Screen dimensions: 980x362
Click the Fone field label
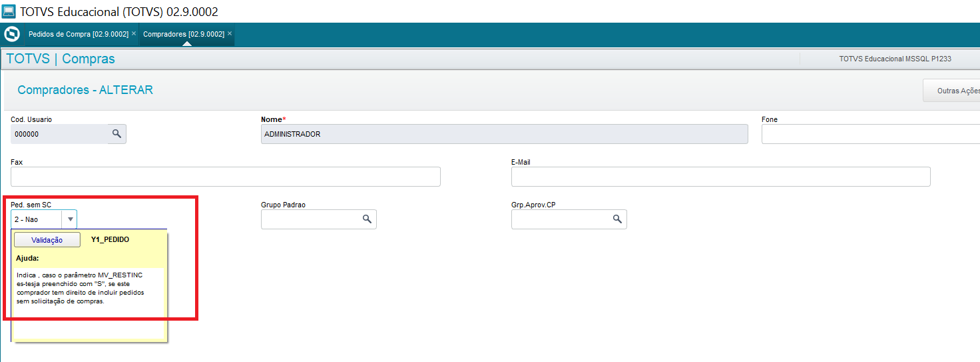(770, 119)
